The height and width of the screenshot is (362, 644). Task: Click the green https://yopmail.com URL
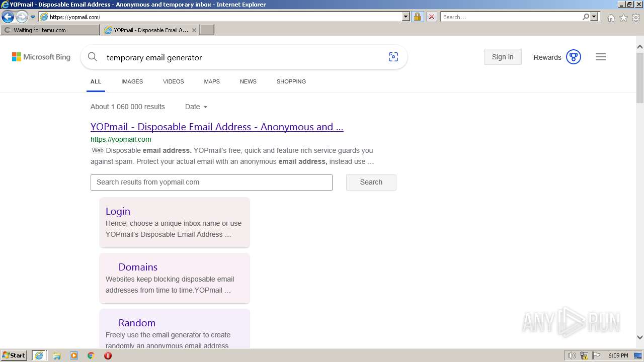121,139
